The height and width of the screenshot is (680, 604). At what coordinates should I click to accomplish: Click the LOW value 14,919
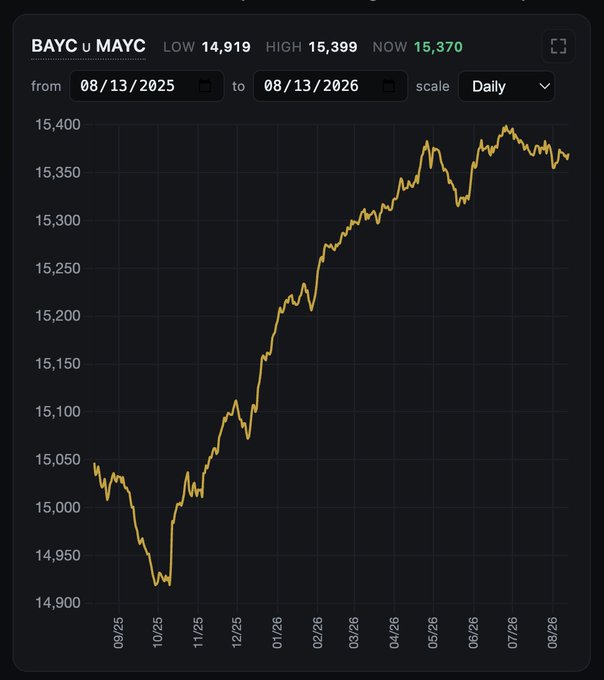[226, 47]
